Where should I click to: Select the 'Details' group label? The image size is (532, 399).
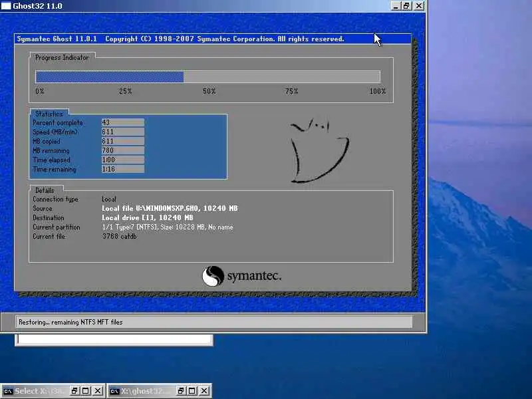(45, 190)
